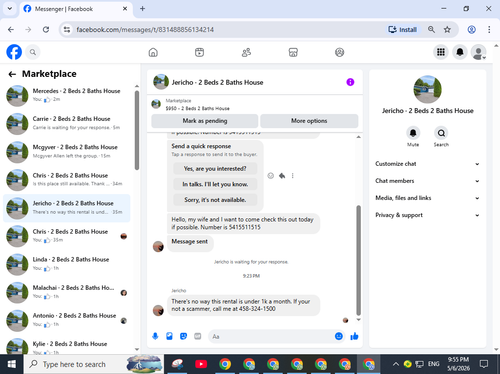Image resolution: width=500 pixels, height=374 pixels.
Task: Open message more options three dots
Action: point(293,176)
